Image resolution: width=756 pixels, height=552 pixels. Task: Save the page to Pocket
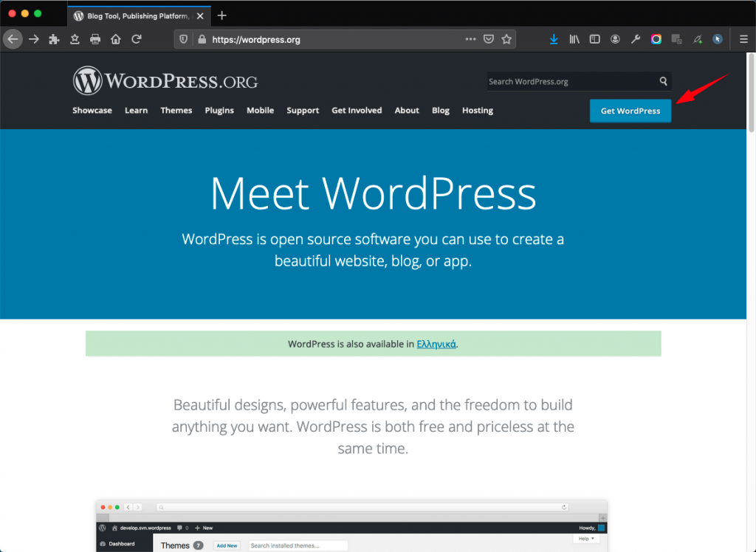click(489, 39)
